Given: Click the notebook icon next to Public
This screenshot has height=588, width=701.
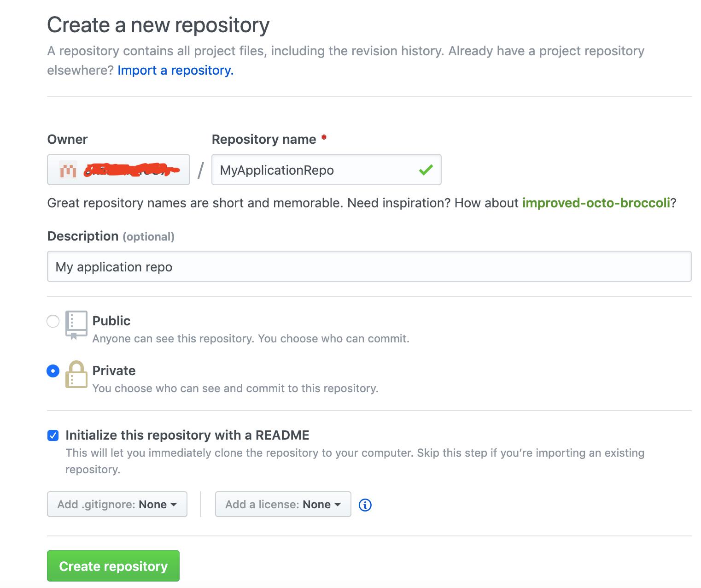Looking at the screenshot, I should [x=76, y=325].
